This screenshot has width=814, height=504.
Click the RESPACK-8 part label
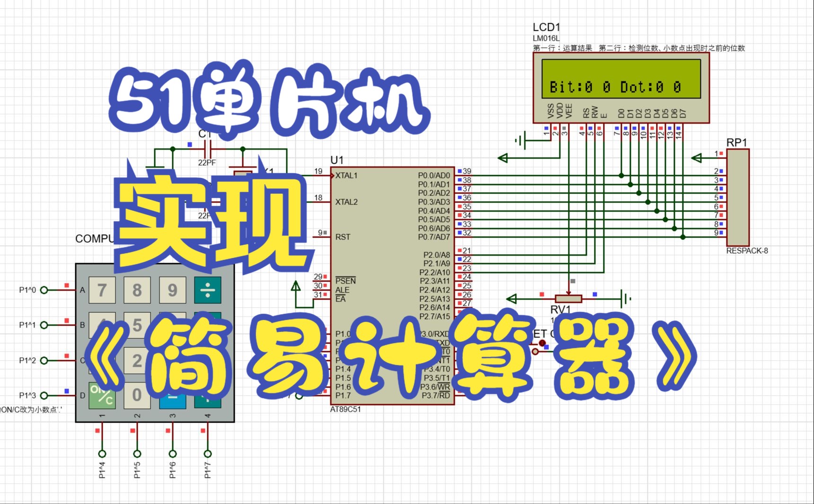point(747,251)
